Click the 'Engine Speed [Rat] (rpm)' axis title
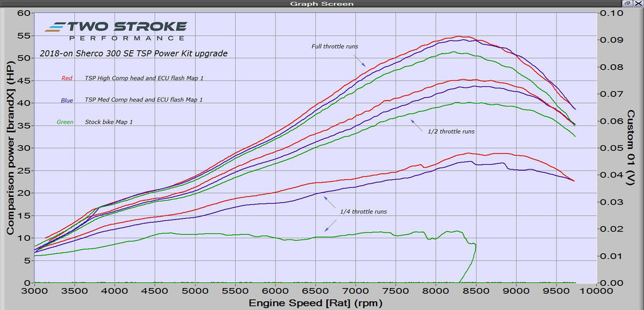 (x=314, y=304)
